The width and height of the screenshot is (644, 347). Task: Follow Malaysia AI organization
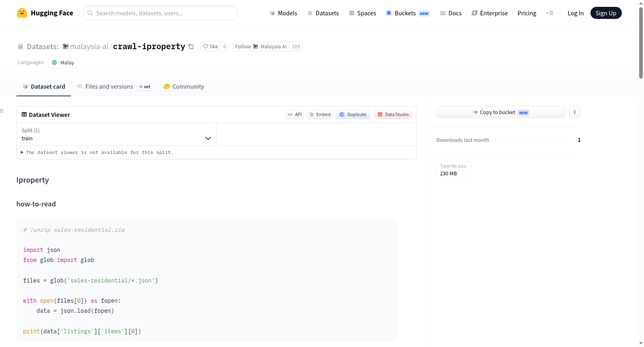[261, 46]
